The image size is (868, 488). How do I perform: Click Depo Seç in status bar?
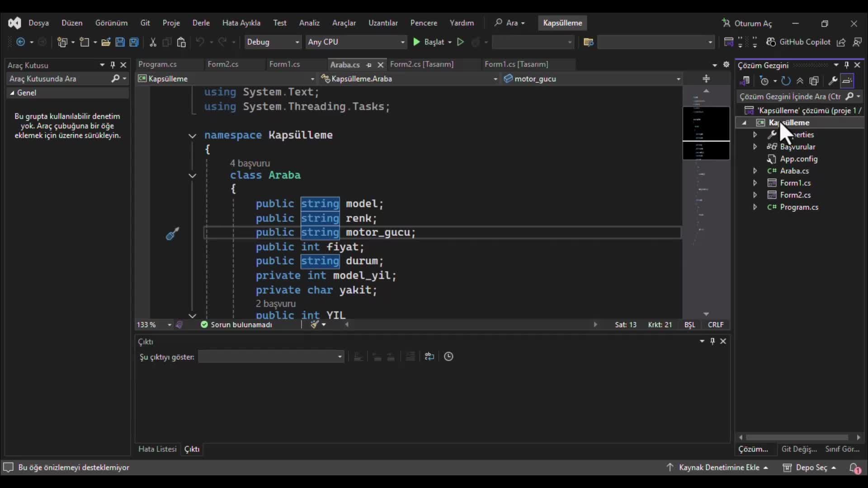(809, 468)
